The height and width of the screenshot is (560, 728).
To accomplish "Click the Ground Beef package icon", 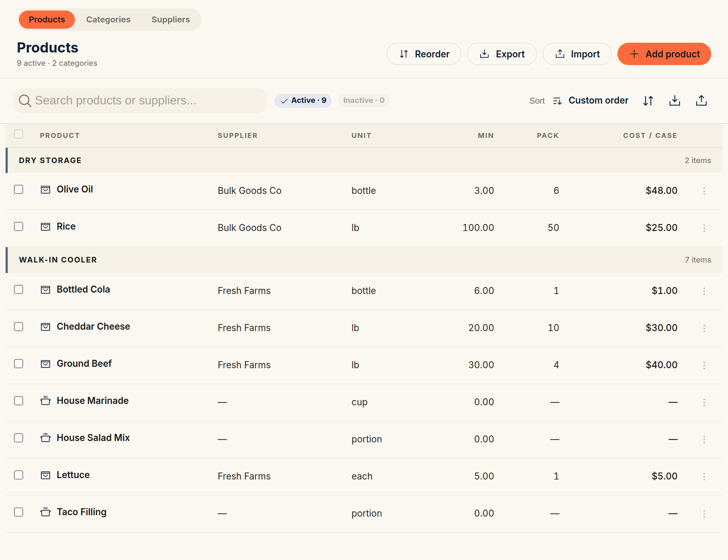I will [x=45, y=364].
